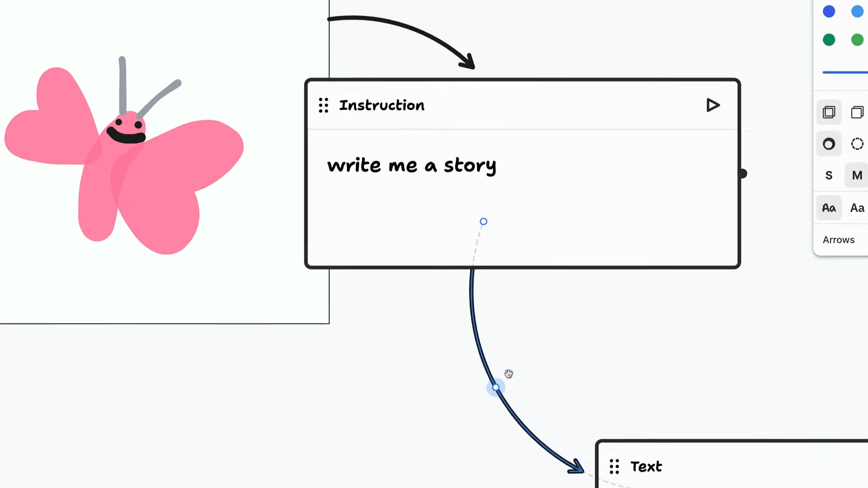Image resolution: width=868 pixels, height=488 pixels.
Task: Click the drag handle on Text node
Action: [x=614, y=466]
